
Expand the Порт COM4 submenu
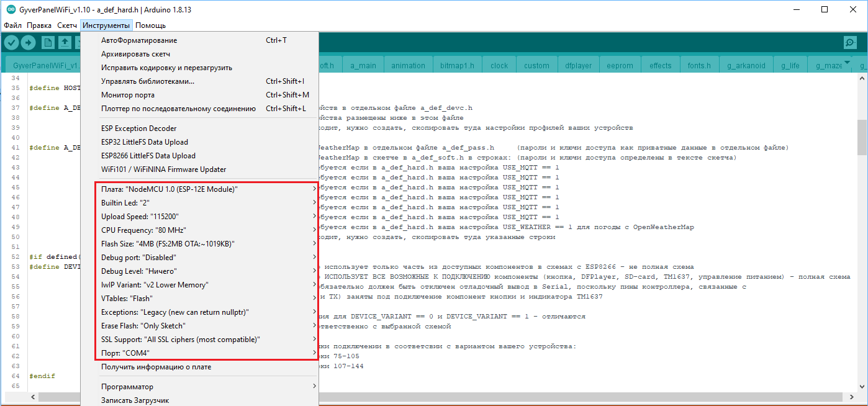point(199,353)
